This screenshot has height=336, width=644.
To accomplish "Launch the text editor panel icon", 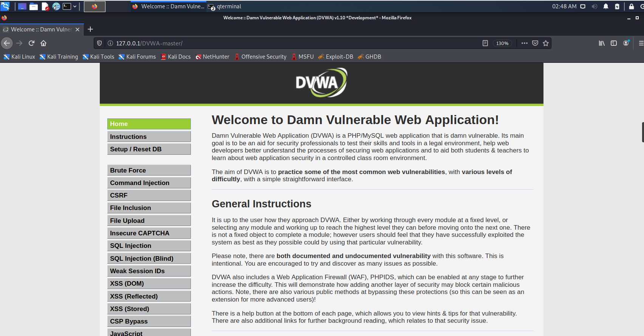I will tap(45, 6).
